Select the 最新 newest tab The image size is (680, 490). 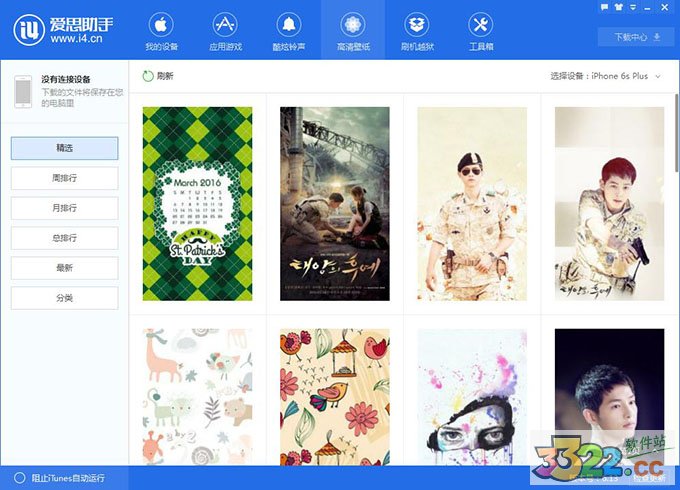65,268
